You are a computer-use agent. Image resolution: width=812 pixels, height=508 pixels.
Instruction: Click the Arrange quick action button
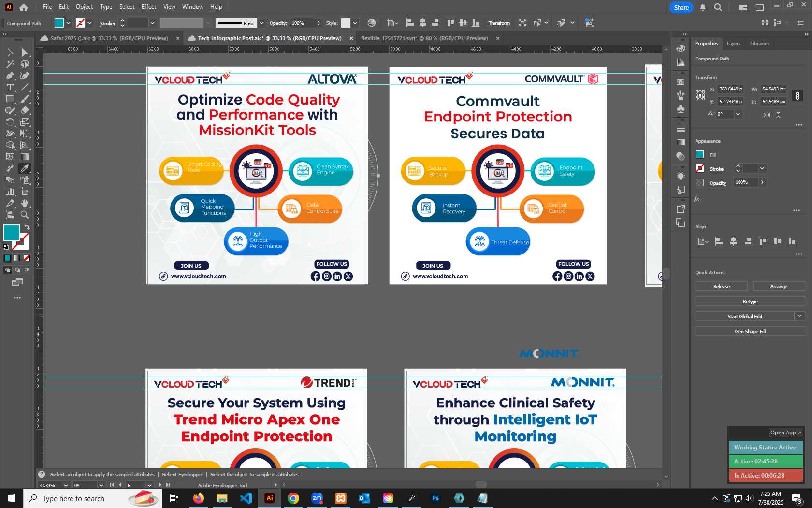click(x=779, y=286)
